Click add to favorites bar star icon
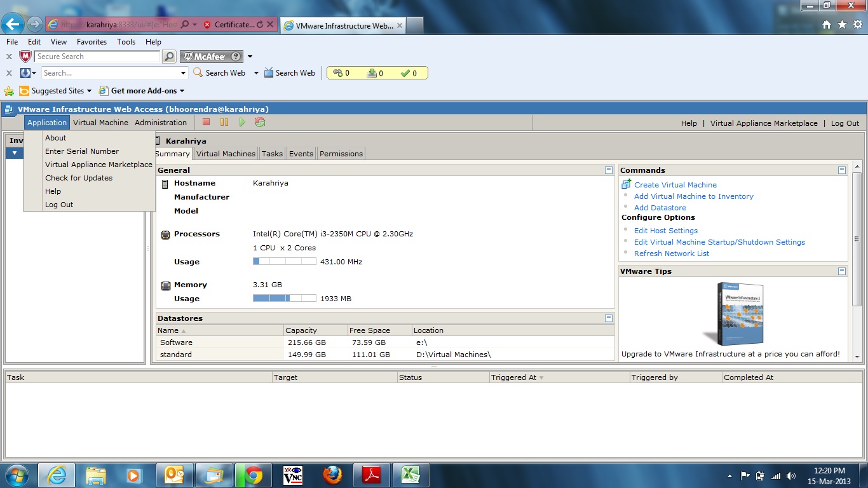The image size is (868, 488). 9,91
